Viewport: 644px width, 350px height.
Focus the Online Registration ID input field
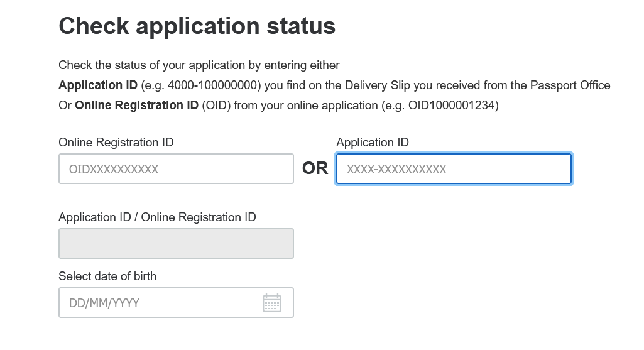[x=176, y=169]
